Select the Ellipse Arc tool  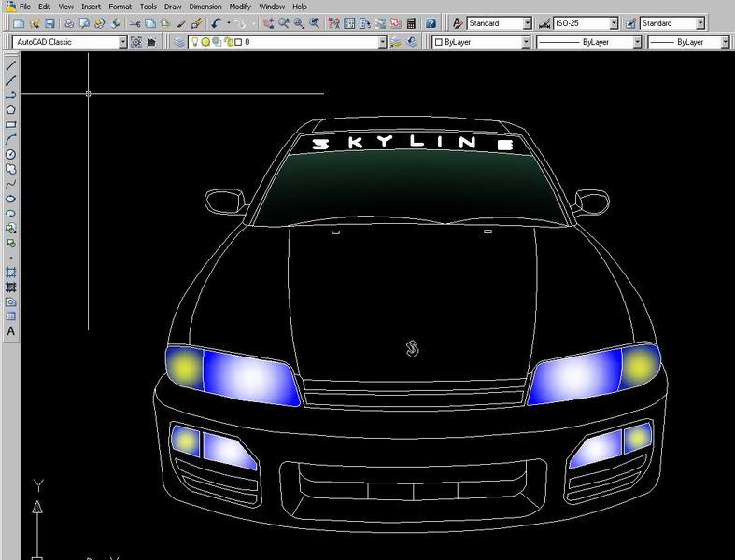tap(11, 213)
